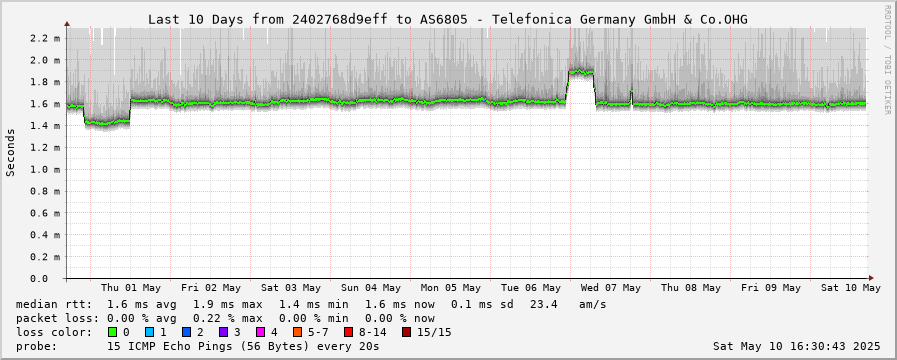Click the '1.9 ms max' value
897x360 pixels.
pyautogui.click(x=228, y=304)
